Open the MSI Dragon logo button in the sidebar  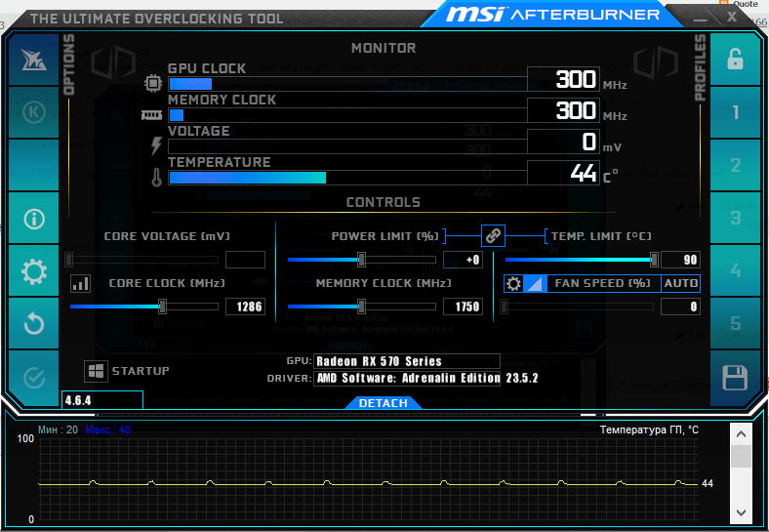click(34, 60)
